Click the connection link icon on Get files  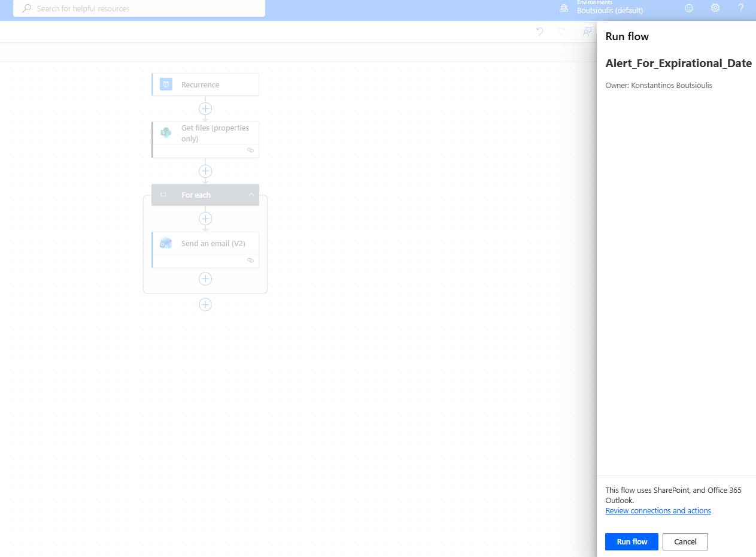click(250, 150)
